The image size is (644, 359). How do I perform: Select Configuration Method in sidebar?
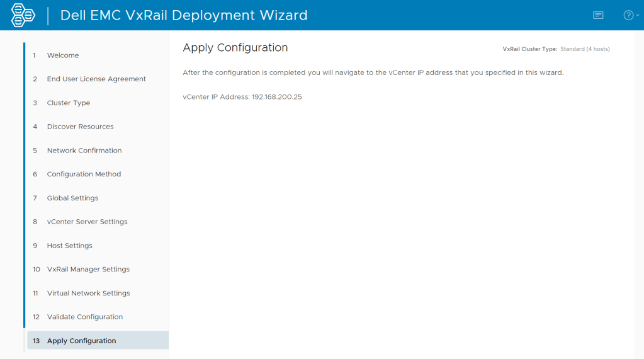pyautogui.click(x=84, y=174)
